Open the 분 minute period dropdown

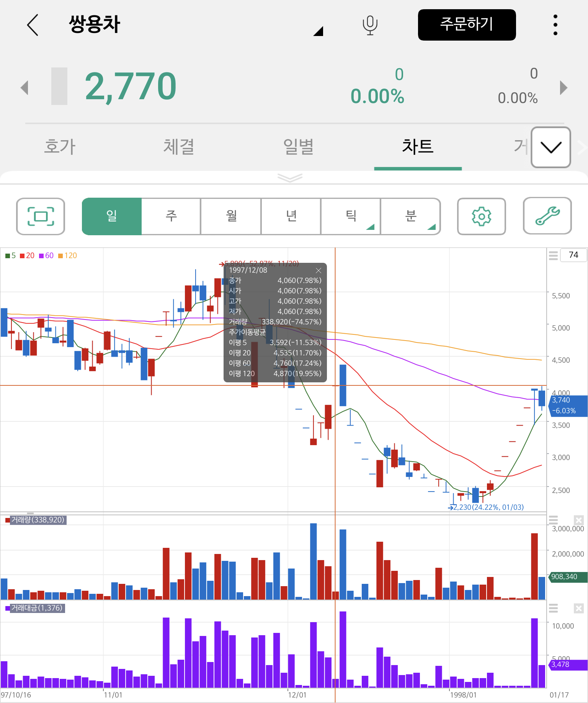pos(410,216)
